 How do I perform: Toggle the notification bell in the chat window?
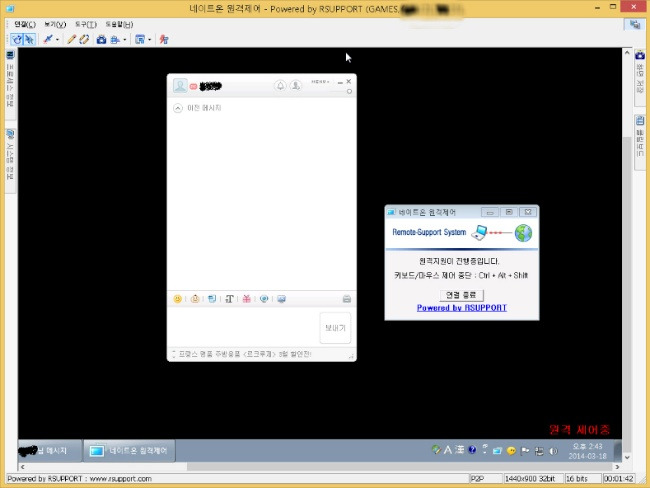click(x=280, y=85)
